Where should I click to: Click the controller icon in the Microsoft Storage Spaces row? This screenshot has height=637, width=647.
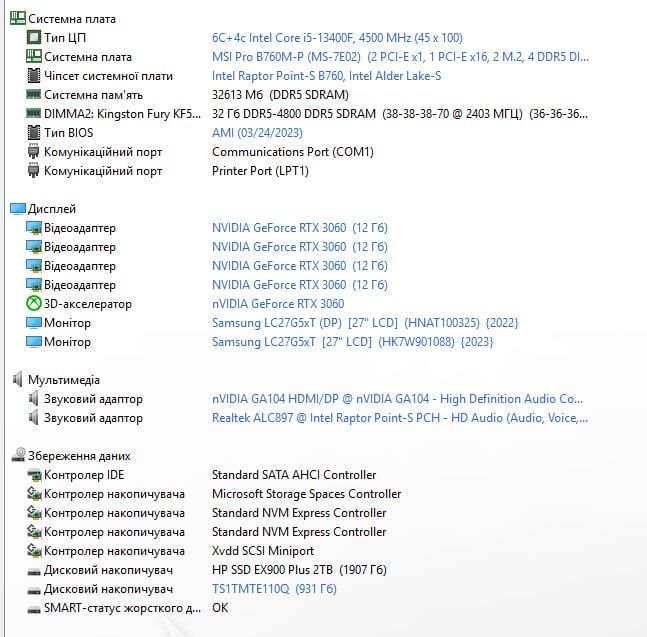tap(34, 493)
